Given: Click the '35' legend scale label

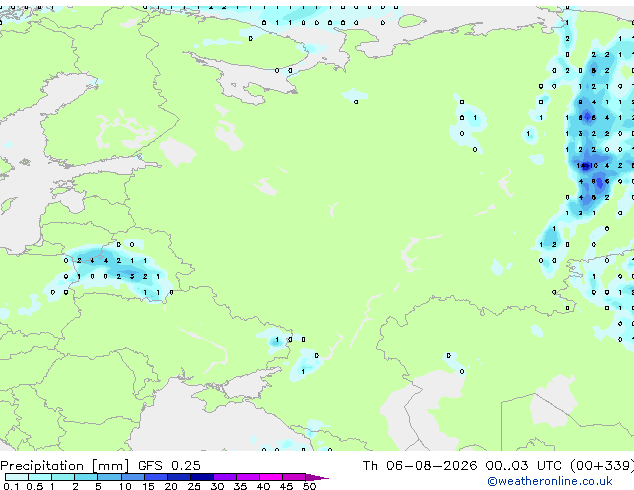Looking at the screenshot, I should point(240,486).
